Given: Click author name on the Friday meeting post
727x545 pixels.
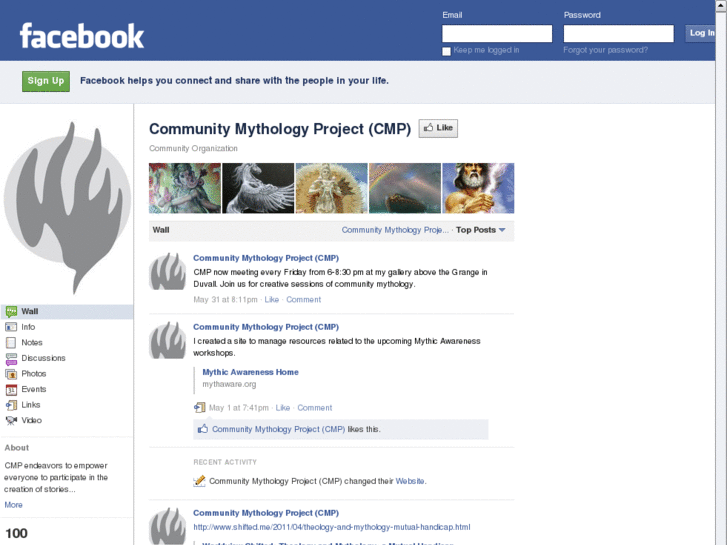Looking at the screenshot, I should [266, 258].
